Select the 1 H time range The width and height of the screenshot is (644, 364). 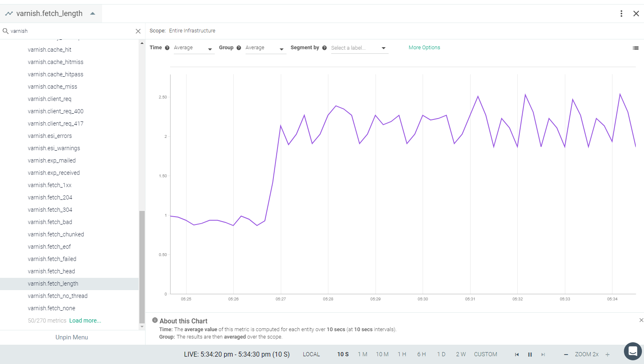[x=402, y=354]
